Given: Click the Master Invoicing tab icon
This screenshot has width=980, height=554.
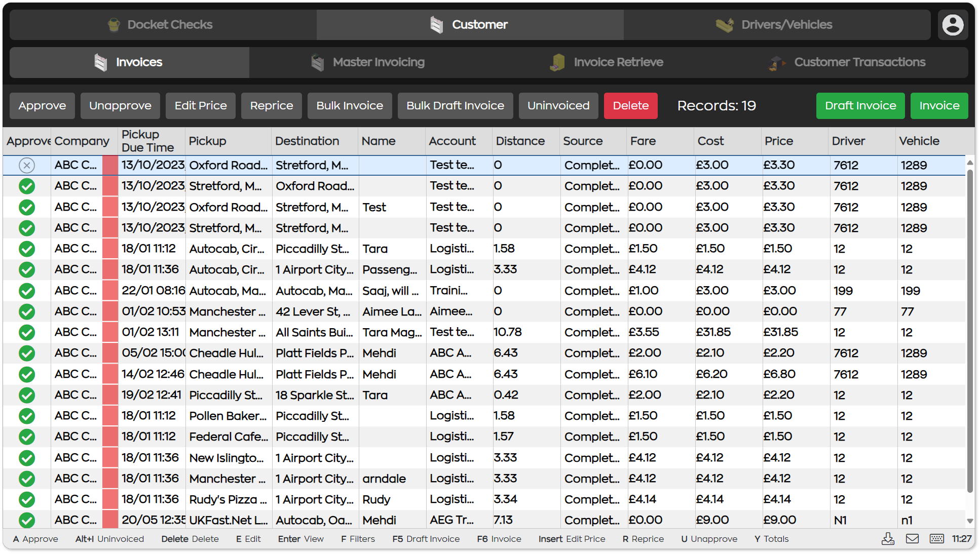Looking at the screenshot, I should click(318, 62).
